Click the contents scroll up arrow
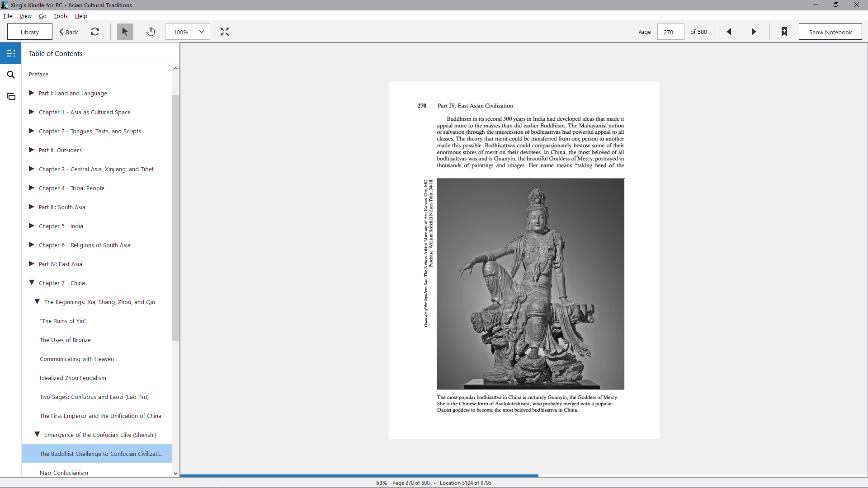868x488 pixels. tap(175, 68)
